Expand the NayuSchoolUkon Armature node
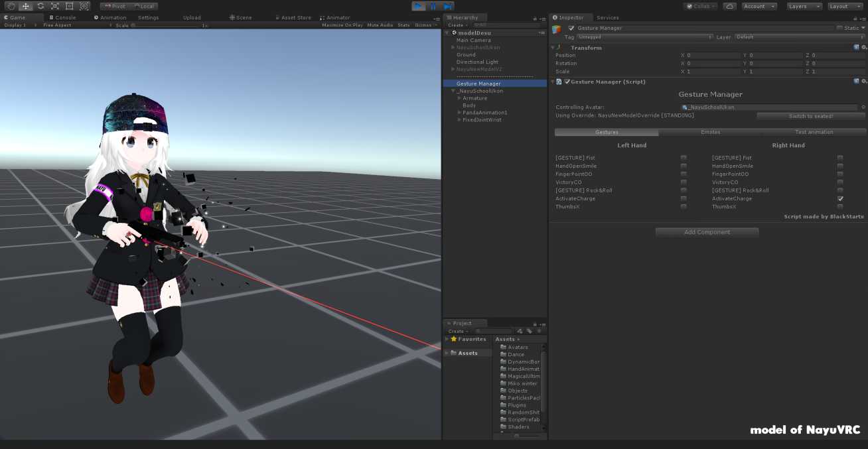Image resolution: width=868 pixels, height=449 pixels. [x=459, y=97]
